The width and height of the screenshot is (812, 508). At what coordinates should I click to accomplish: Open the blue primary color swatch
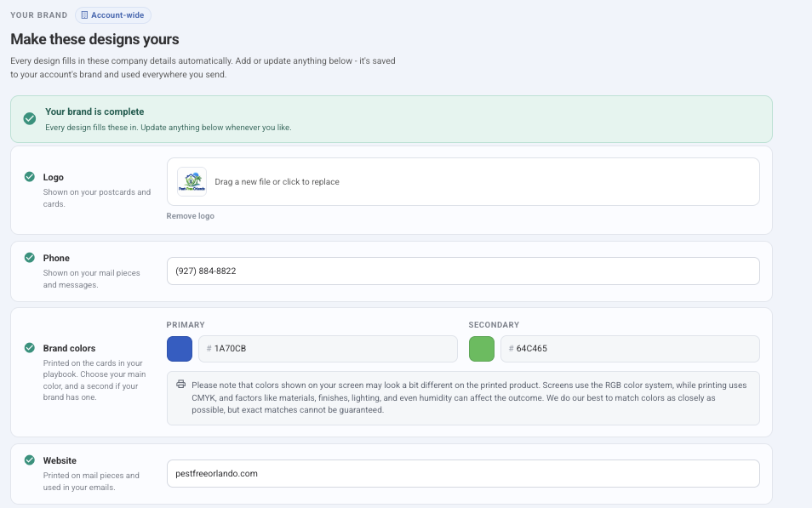(180, 349)
